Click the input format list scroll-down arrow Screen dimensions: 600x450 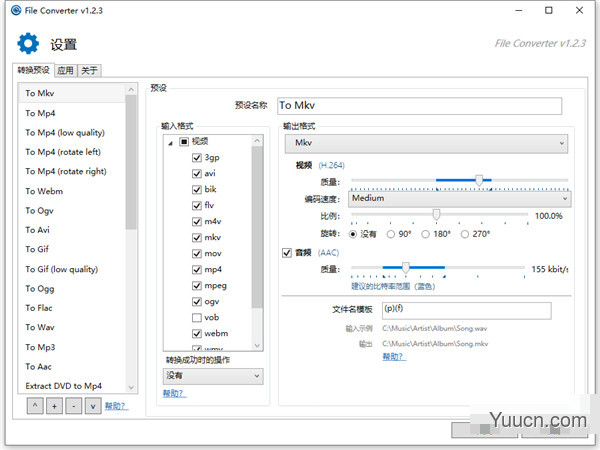(257, 346)
